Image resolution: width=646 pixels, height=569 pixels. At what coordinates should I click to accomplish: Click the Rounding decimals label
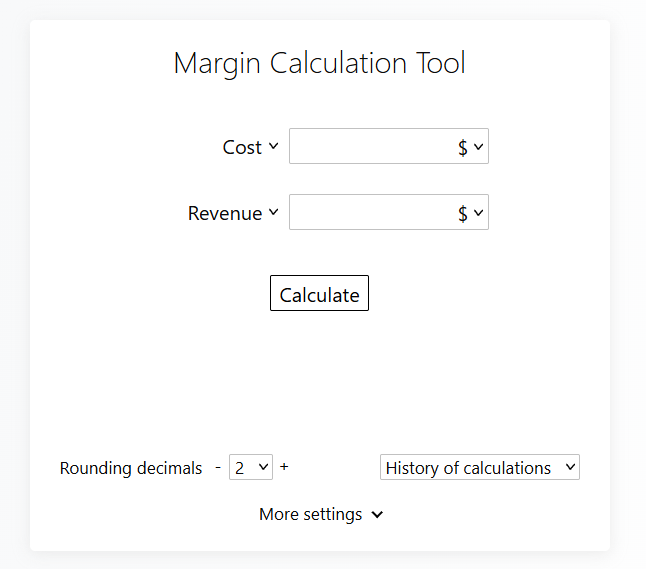click(x=131, y=468)
